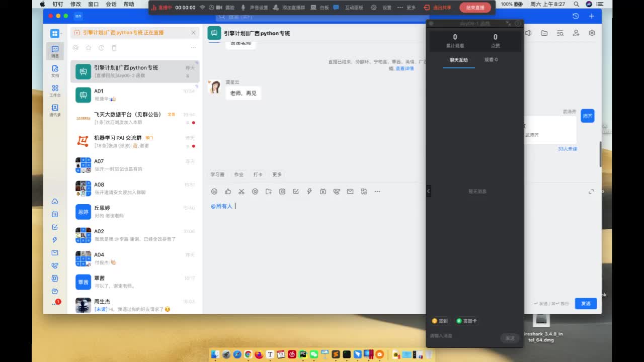Open the 消息 messages sidebar section
Screen dimensions: 644x362
[55, 51]
